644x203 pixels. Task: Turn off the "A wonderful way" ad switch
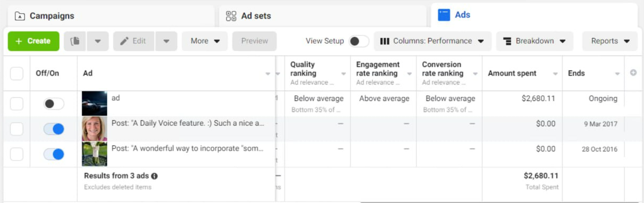[53, 154]
